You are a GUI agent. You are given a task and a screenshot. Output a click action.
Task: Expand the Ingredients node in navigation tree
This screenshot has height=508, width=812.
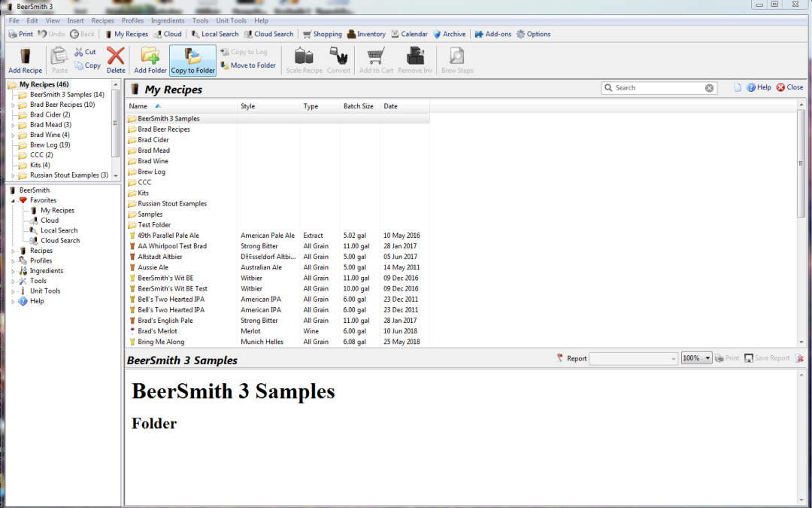click(x=14, y=271)
